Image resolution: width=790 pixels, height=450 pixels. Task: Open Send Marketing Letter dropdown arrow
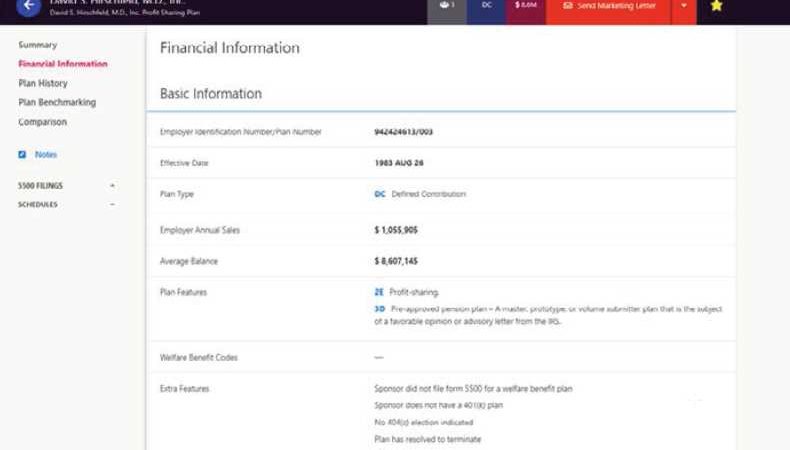tap(684, 6)
